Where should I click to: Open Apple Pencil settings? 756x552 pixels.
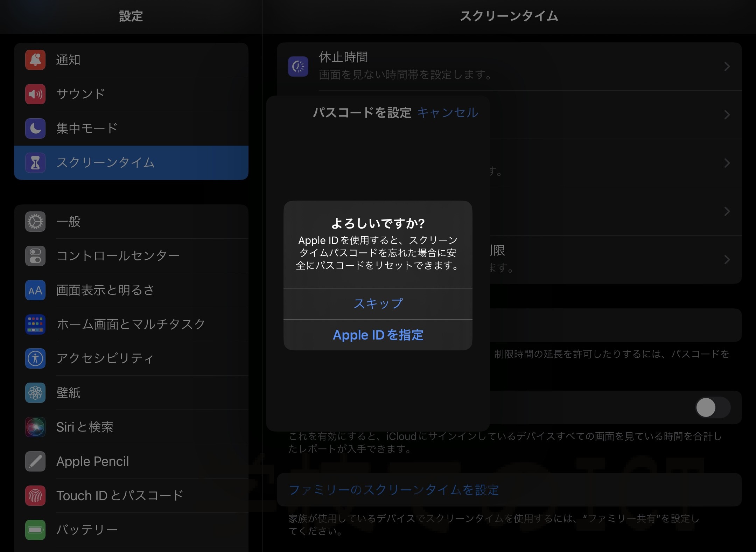pyautogui.click(x=131, y=461)
